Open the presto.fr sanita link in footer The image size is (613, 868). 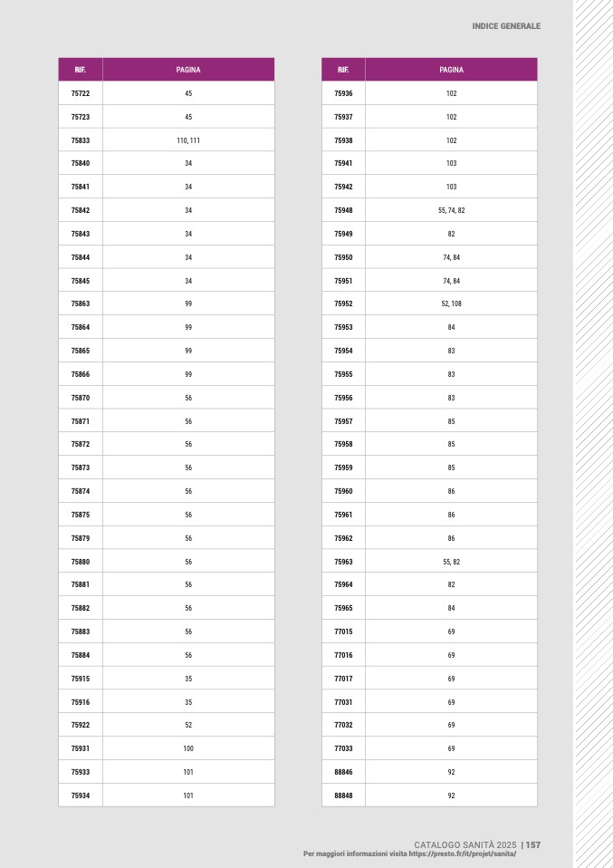[x=462, y=854]
